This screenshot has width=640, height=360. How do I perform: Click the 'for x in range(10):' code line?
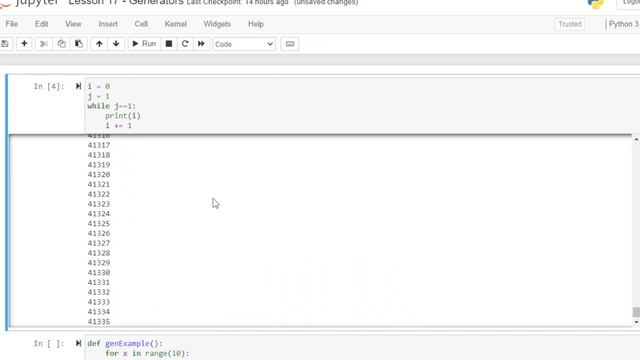(x=147, y=353)
